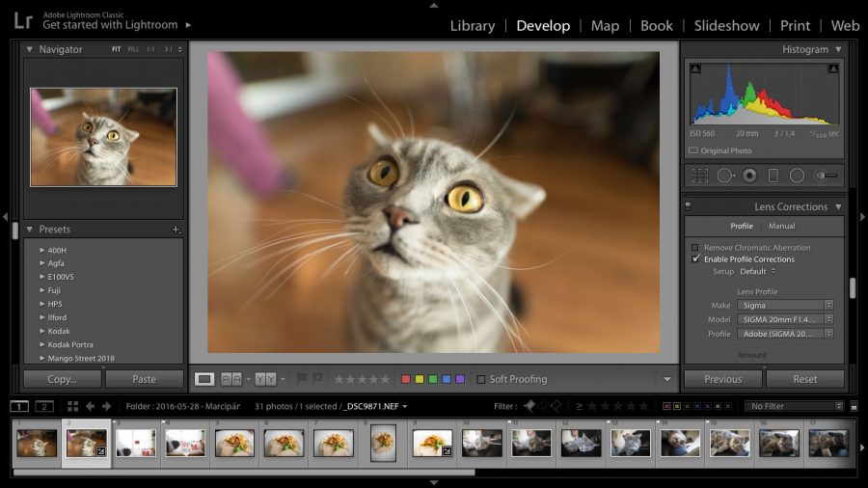
Task: Open the lens Make dropdown
Action: tap(785, 305)
